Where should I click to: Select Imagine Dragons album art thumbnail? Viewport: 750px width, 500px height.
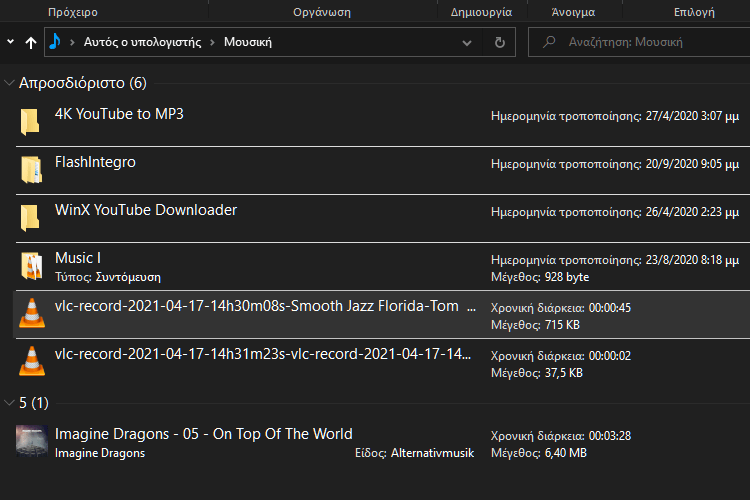[x=32, y=441]
